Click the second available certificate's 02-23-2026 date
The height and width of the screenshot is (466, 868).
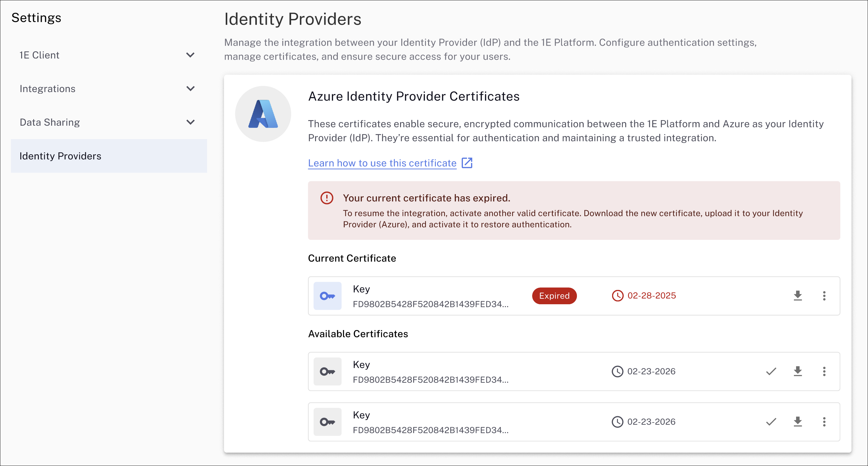(651, 422)
